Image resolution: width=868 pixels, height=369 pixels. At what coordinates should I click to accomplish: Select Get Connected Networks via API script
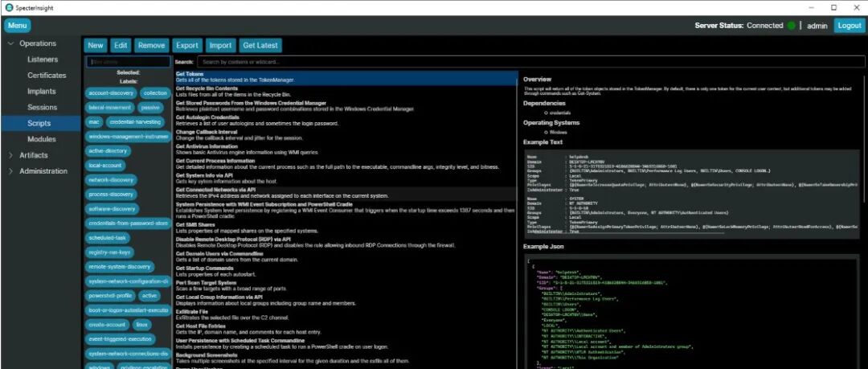point(346,193)
